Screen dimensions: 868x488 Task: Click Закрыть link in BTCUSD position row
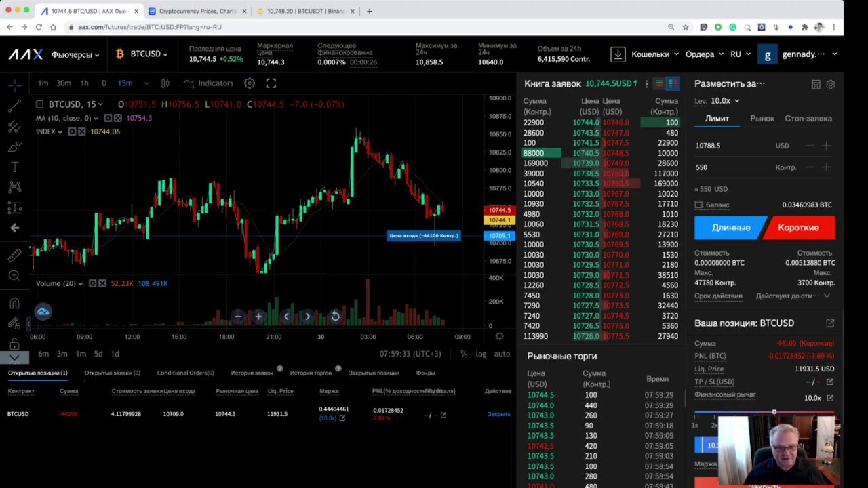(x=499, y=414)
